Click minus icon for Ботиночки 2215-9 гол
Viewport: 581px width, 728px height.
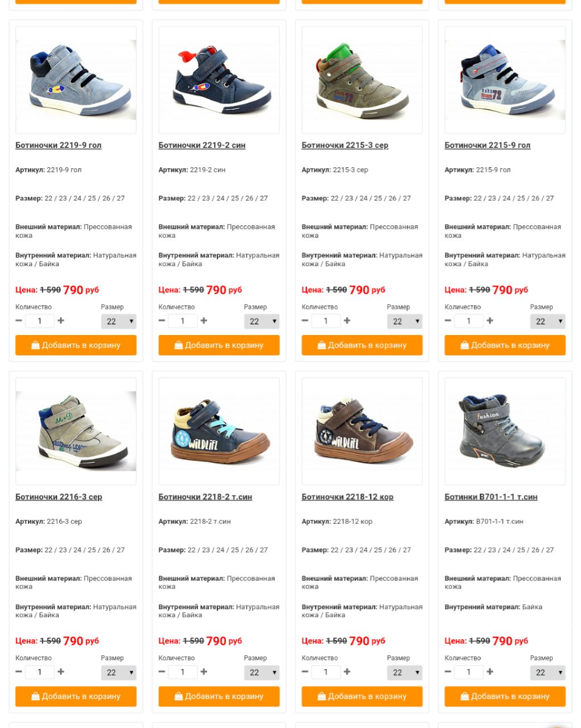pos(448,321)
